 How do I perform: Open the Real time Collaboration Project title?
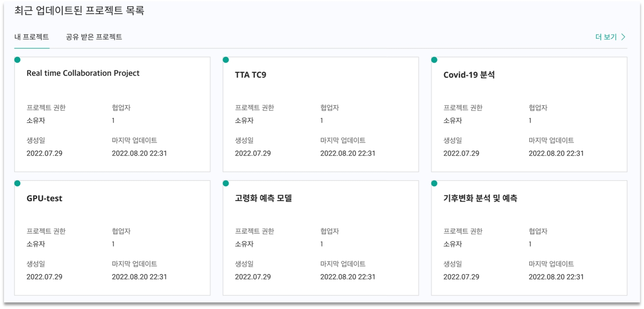click(83, 73)
